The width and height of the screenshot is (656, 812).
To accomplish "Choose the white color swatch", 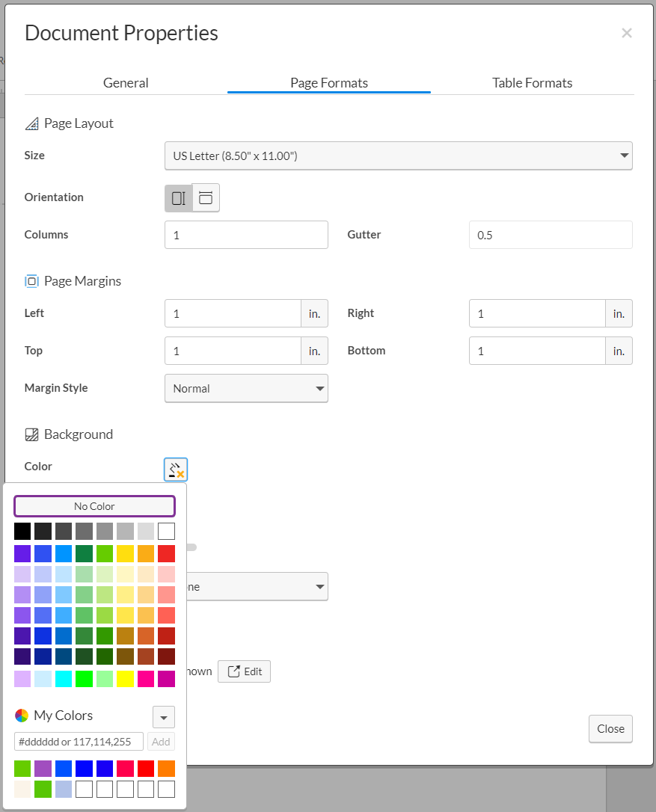I will click(x=167, y=532).
